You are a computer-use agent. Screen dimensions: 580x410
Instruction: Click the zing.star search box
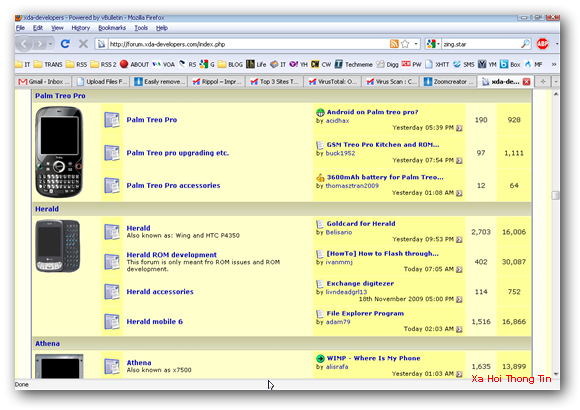[481, 44]
